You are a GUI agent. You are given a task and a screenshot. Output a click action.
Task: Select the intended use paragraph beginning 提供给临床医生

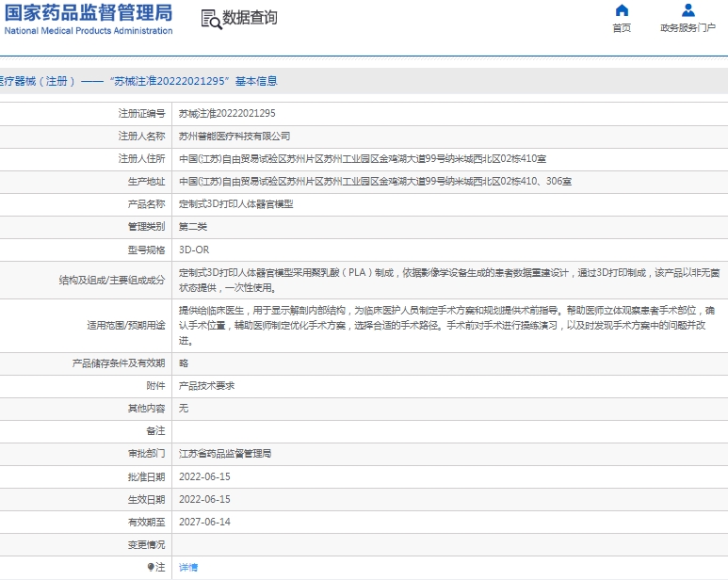coord(446,326)
